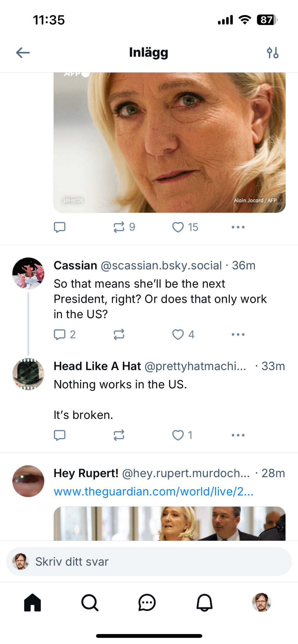Go back using the arrow icon
298x644 pixels.
(23, 52)
